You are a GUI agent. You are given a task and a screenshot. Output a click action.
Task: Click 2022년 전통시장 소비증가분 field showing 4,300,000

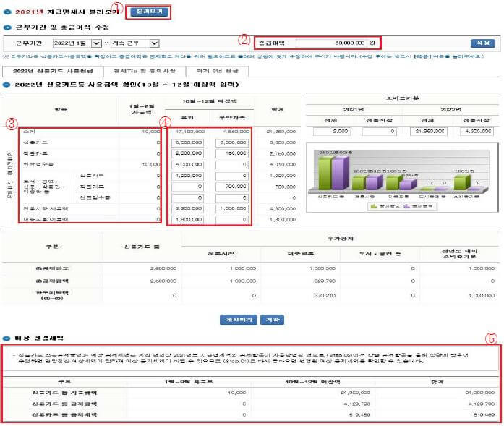(x=477, y=131)
